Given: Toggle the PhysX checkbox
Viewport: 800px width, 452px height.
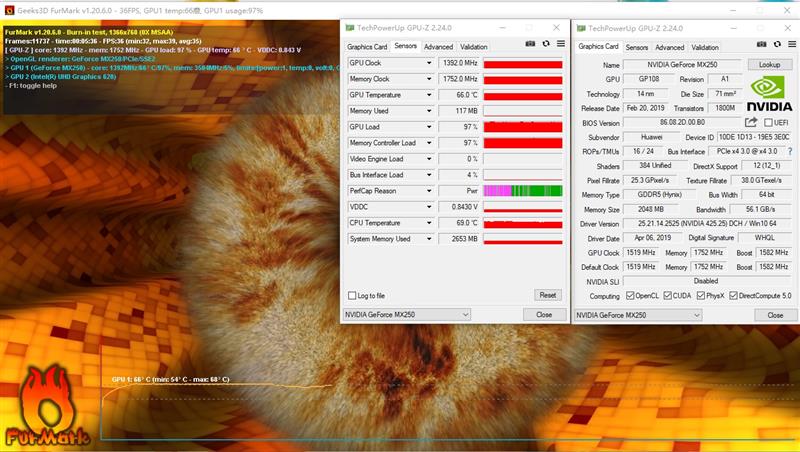Looking at the screenshot, I should (x=701, y=296).
